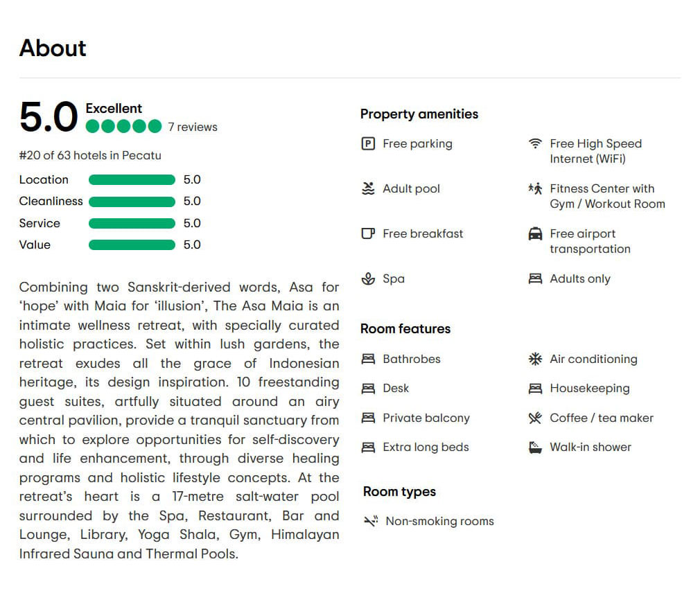Click the Coffee / tea maker icon

[535, 418]
